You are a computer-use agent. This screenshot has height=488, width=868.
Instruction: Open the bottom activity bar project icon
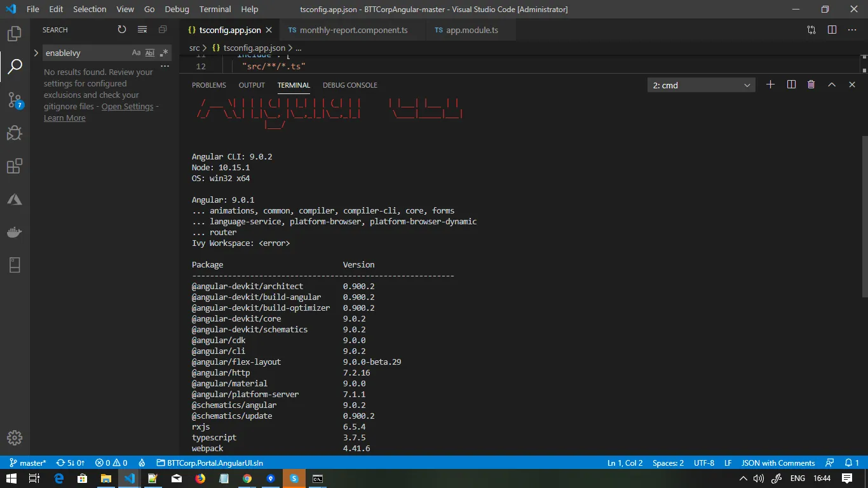[x=15, y=266]
